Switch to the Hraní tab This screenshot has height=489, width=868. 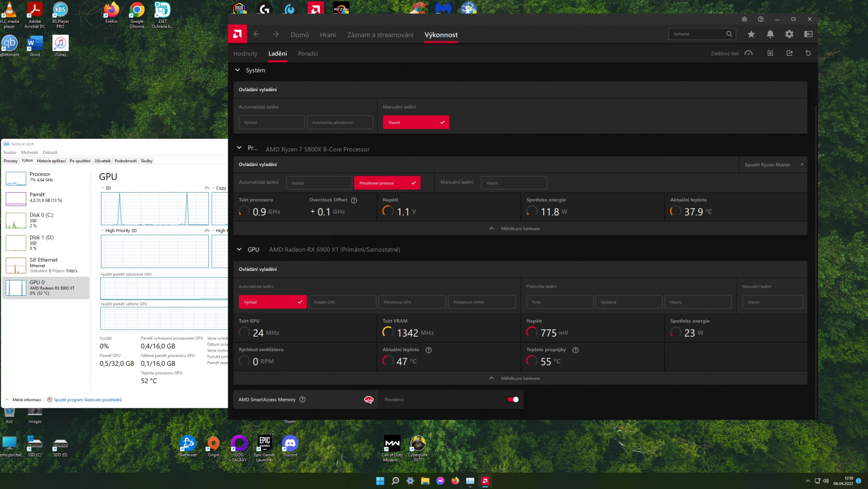[328, 35]
